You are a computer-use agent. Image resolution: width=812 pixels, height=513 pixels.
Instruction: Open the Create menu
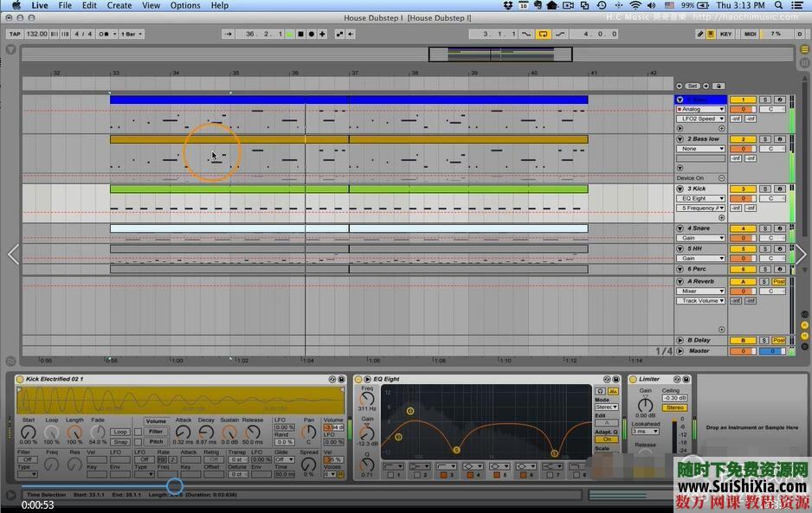[x=119, y=5]
